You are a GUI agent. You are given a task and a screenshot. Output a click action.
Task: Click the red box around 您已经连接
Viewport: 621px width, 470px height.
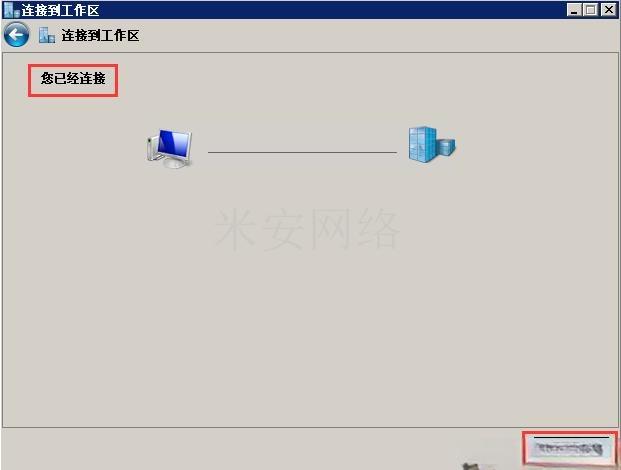[73, 80]
